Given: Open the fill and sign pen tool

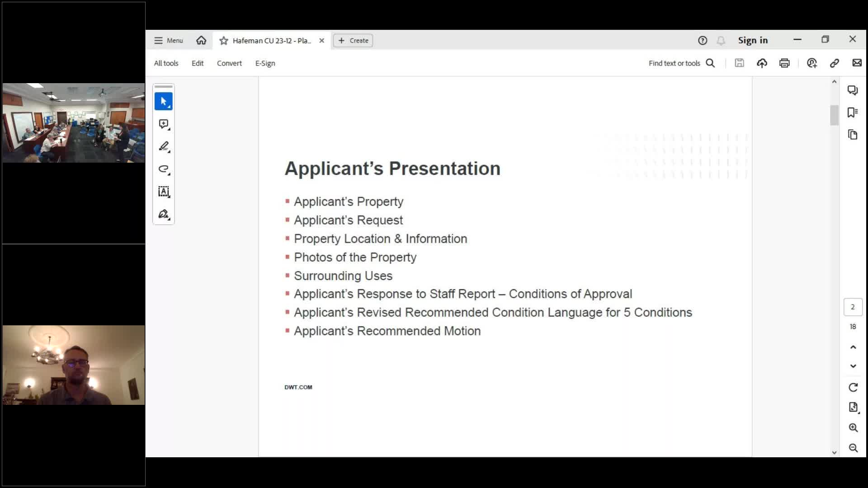Looking at the screenshot, I should [164, 214].
